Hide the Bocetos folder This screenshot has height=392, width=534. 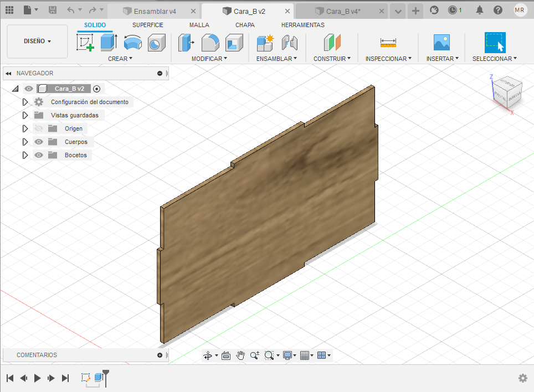(x=39, y=155)
